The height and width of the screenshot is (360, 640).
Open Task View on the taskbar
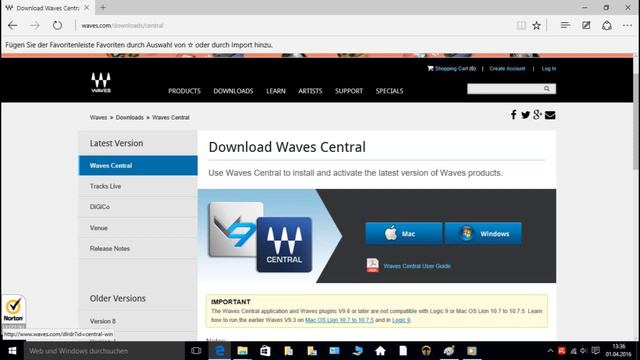tap(196, 351)
